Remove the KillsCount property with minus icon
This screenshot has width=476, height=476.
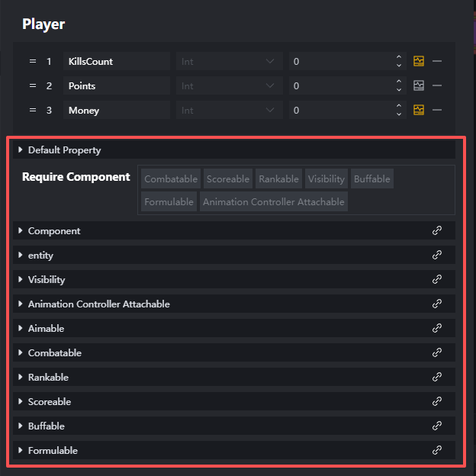coord(437,61)
